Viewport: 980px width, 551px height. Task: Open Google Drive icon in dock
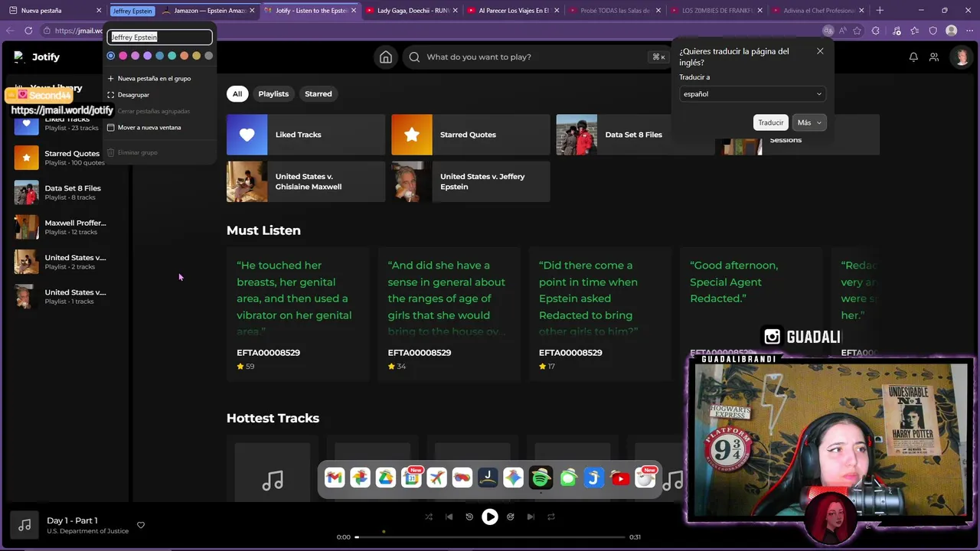click(x=386, y=478)
